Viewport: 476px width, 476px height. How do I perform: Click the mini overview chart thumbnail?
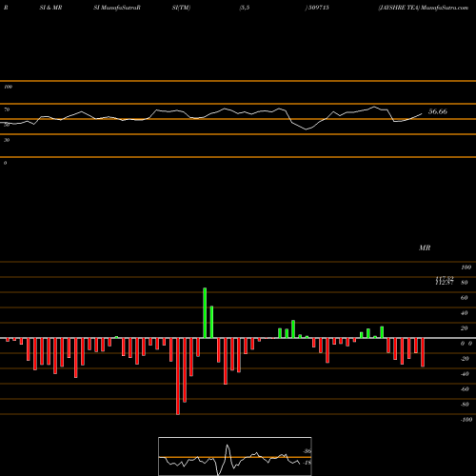tap(235, 456)
